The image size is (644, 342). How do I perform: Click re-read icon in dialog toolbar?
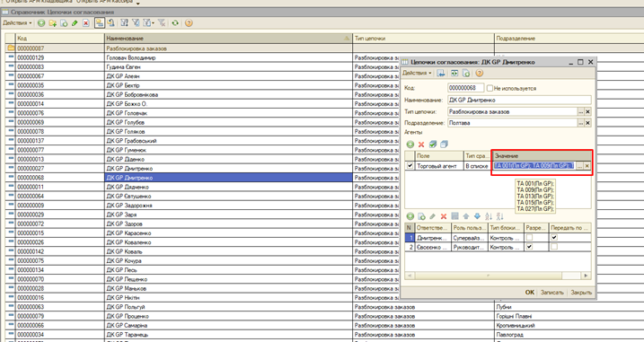(x=454, y=73)
